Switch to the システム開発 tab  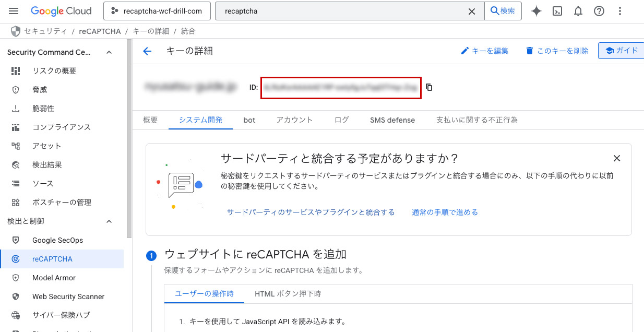200,120
